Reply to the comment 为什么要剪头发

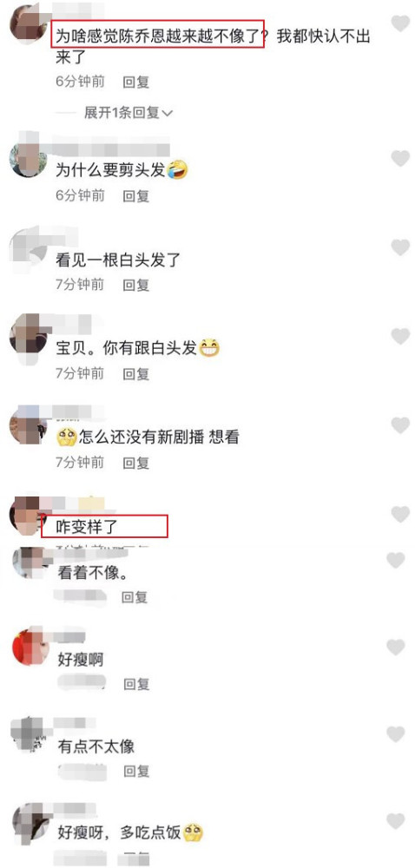coord(136,195)
